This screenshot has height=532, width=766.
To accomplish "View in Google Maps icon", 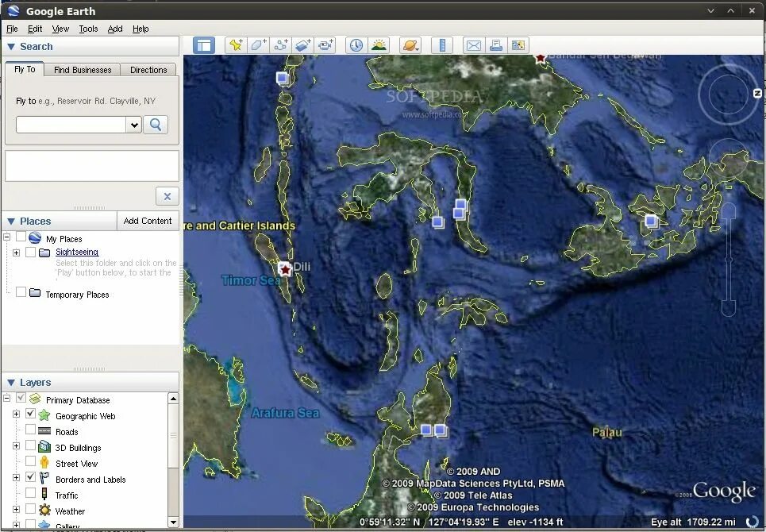I will (518, 45).
